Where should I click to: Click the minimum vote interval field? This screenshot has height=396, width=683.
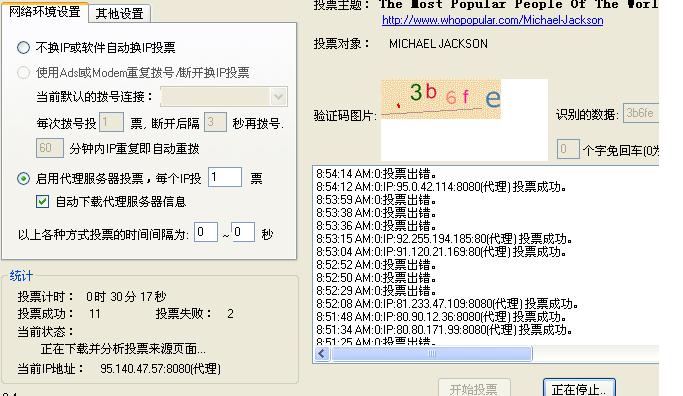(x=206, y=232)
